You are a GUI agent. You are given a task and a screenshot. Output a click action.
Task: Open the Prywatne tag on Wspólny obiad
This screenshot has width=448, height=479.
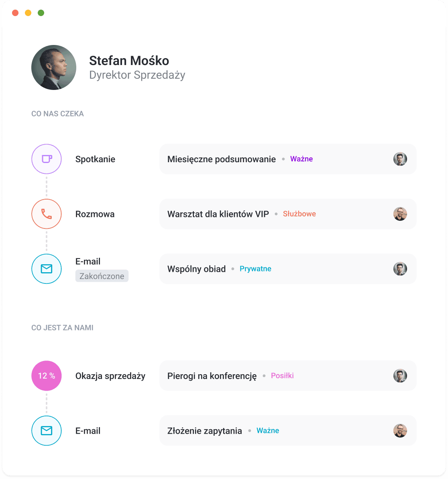tap(255, 269)
